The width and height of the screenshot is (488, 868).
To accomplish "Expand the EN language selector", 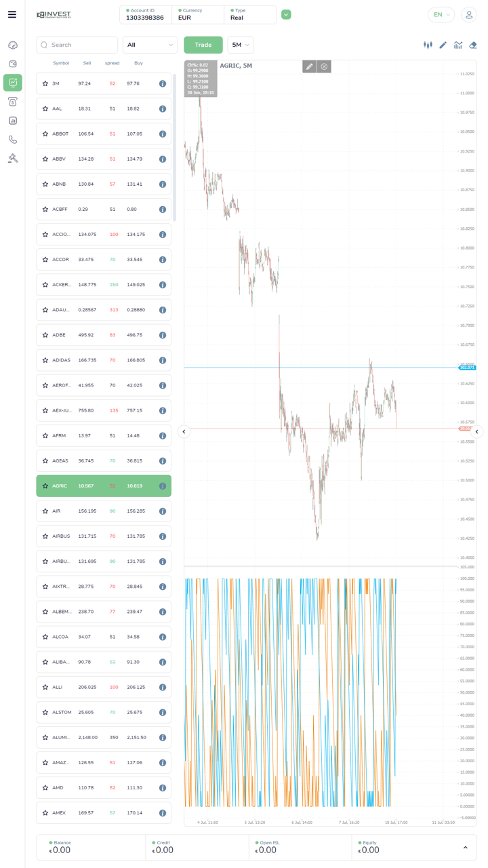I will 441,14.
